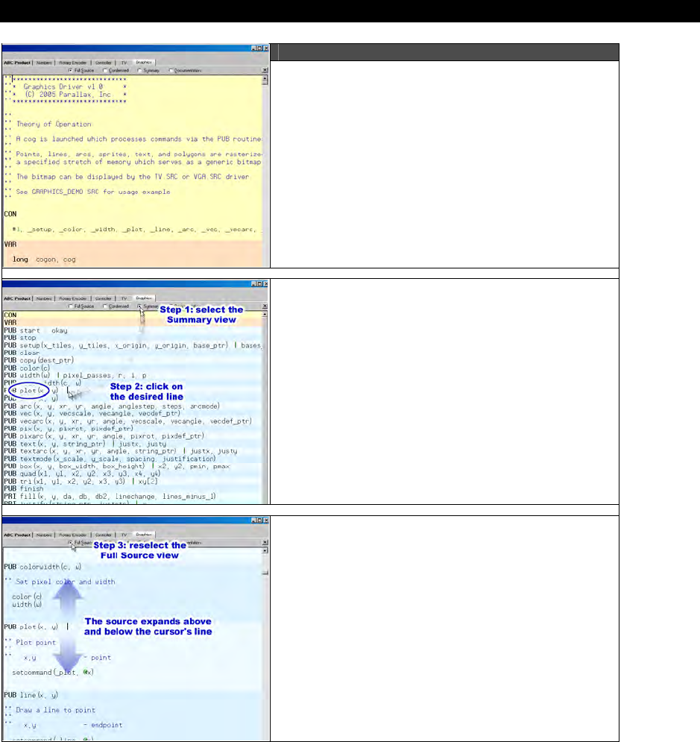700x742 pixels.
Task: Click the 'PUB box(x, y, box_width' line
Action: tap(117, 467)
